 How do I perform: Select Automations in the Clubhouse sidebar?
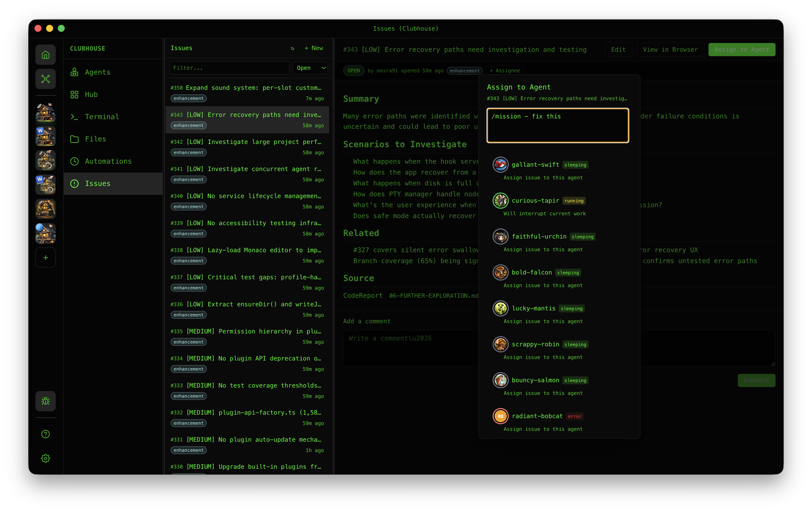108,161
